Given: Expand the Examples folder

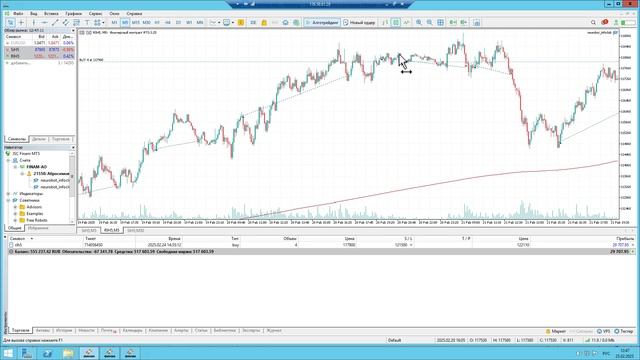Looking at the screenshot, I should point(16,213).
